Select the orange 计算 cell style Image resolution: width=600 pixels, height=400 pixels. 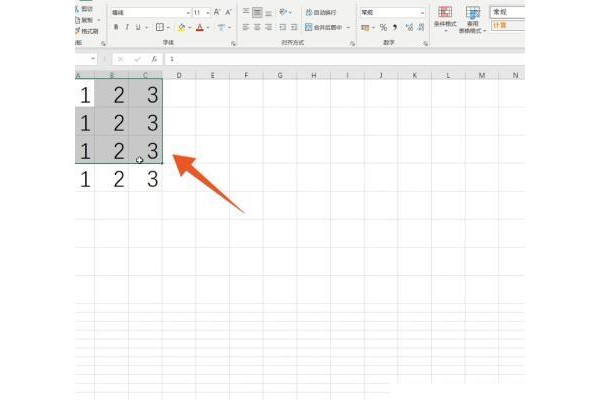(x=507, y=25)
